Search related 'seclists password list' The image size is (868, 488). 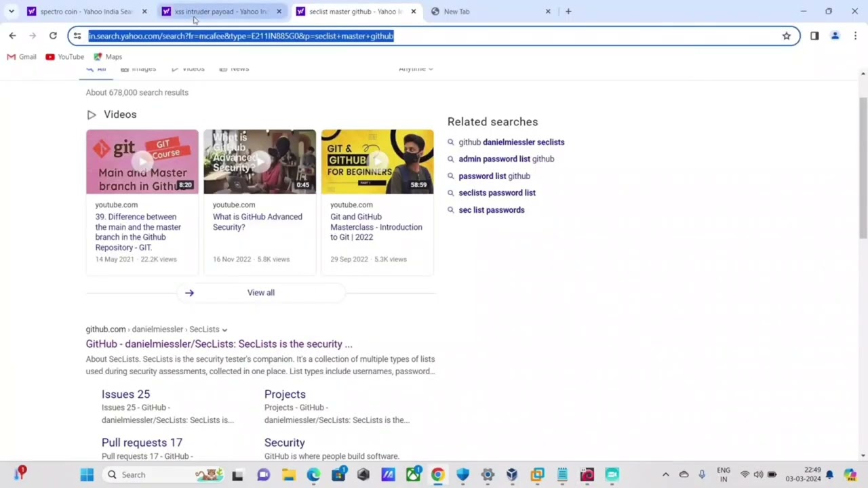pos(497,193)
